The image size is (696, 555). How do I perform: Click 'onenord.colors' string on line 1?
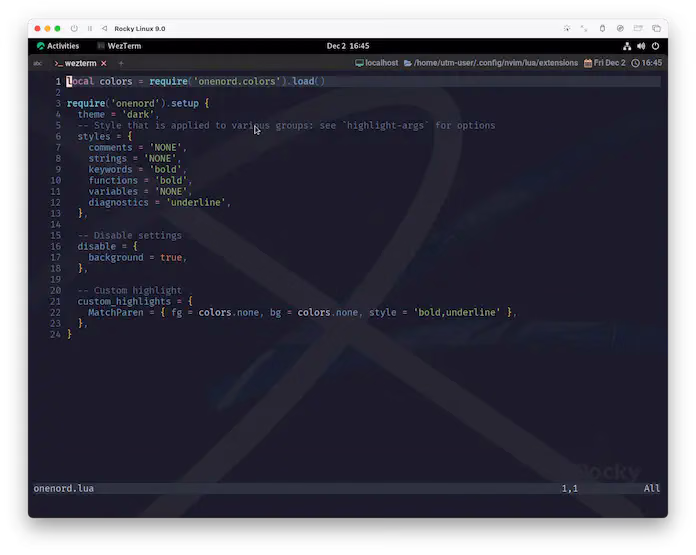(237, 81)
